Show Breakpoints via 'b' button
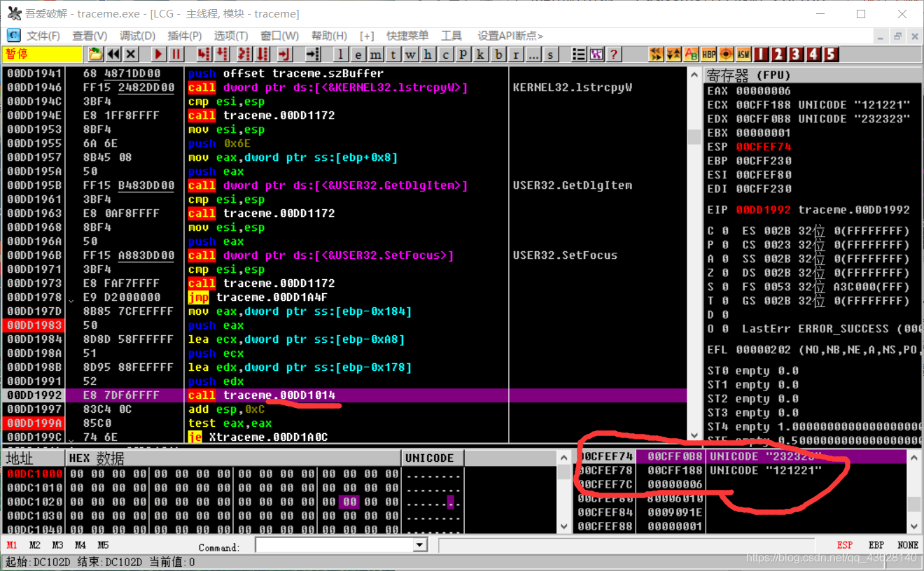924x571 pixels. pos(498,55)
